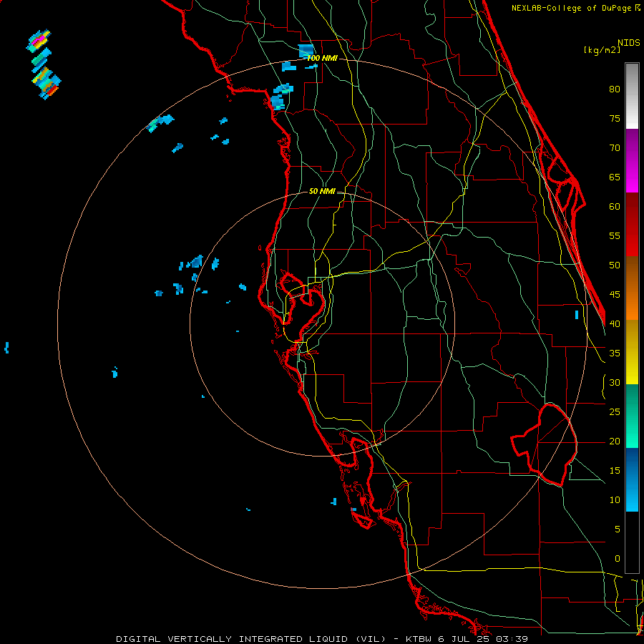Click the Lake Okeechobee outline on the map
The width and height of the screenshot is (644, 644).
click(x=545, y=445)
